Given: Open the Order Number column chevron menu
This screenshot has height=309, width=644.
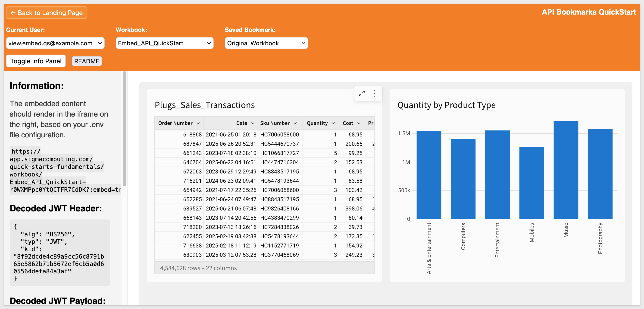Looking at the screenshot, I should pyautogui.click(x=198, y=123).
